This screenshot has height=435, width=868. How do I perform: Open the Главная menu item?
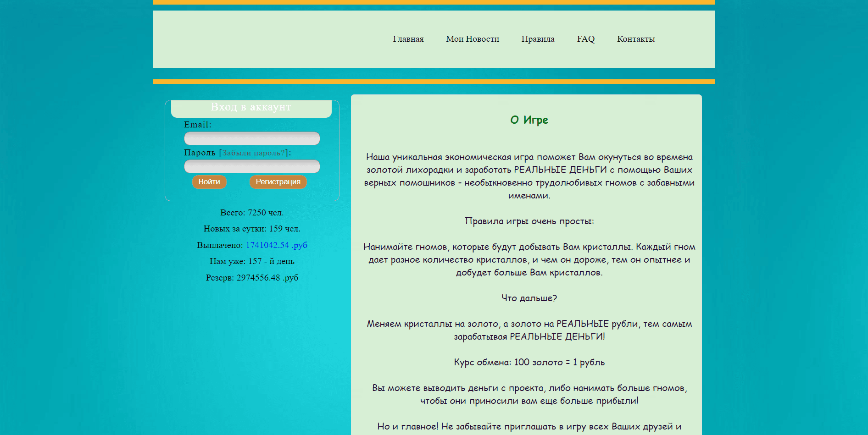click(x=408, y=39)
